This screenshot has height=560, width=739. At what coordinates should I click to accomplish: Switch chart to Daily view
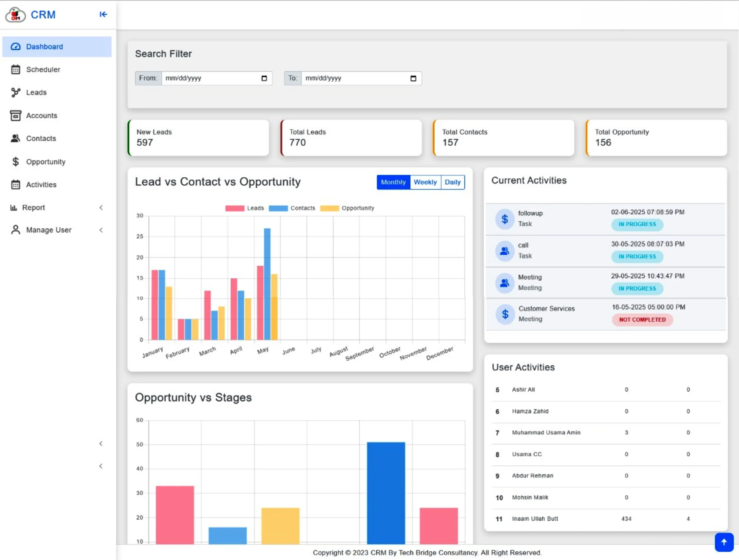point(452,182)
